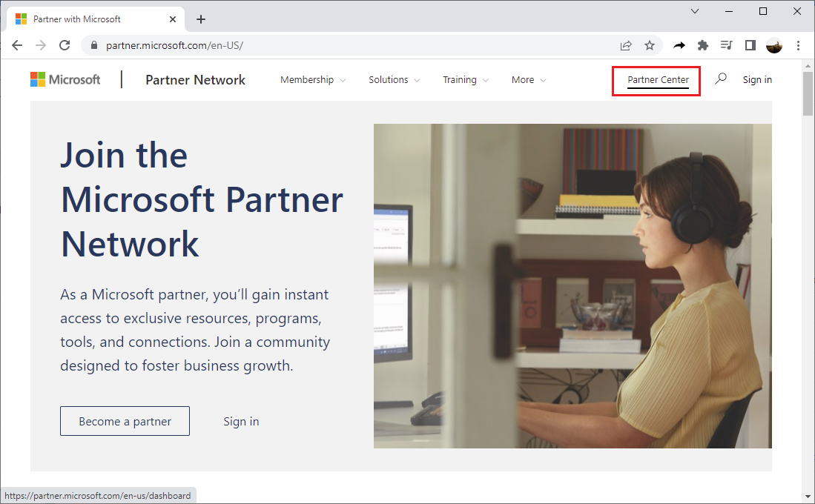Image resolution: width=815 pixels, height=504 pixels.
Task: Click the black arrow extension icon
Action: tap(679, 46)
